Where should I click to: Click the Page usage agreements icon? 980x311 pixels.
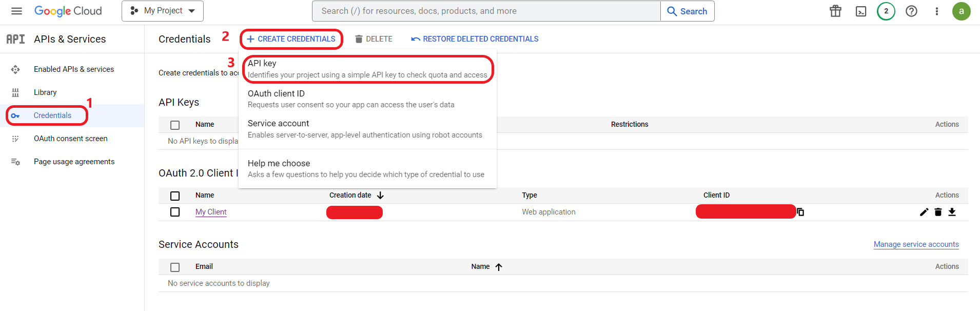point(15,162)
